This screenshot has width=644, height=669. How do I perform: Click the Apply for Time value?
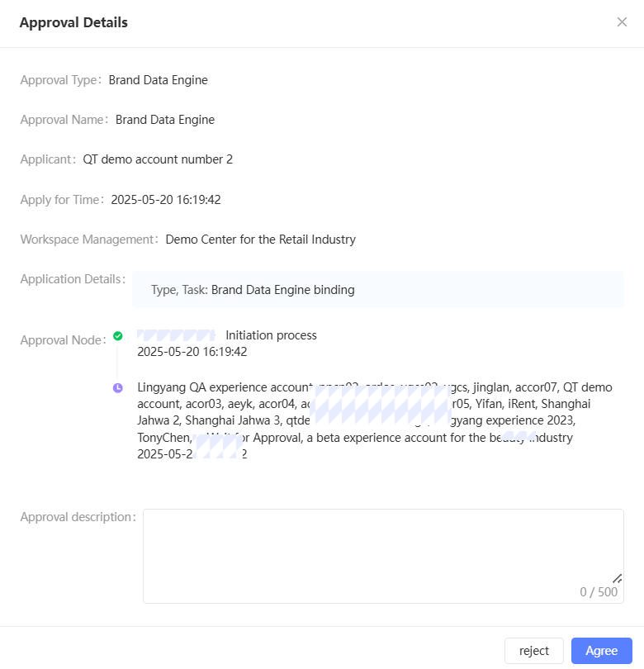click(x=165, y=199)
